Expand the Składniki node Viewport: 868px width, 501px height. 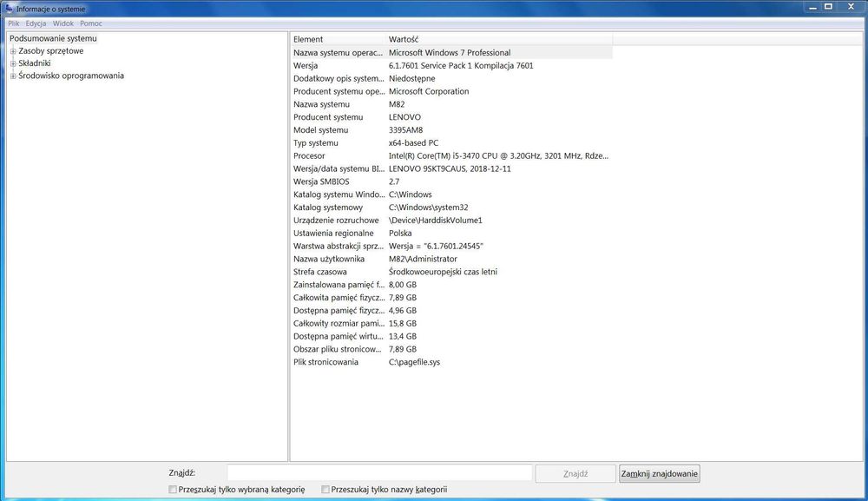pos(13,63)
